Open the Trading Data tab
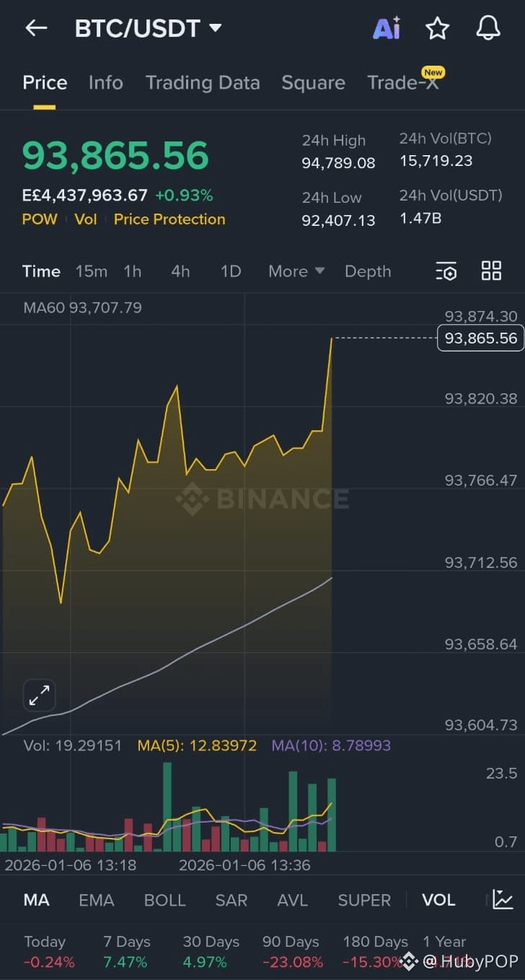This screenshot has width=525, height=980. [x=202, y=83]
